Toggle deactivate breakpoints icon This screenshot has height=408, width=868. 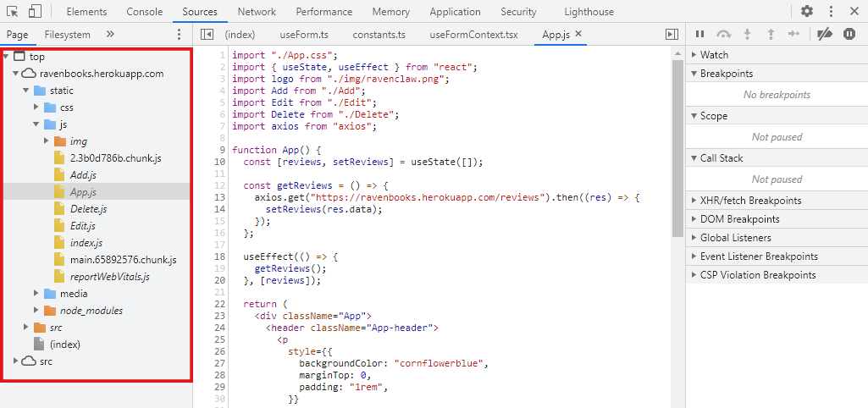825,35
